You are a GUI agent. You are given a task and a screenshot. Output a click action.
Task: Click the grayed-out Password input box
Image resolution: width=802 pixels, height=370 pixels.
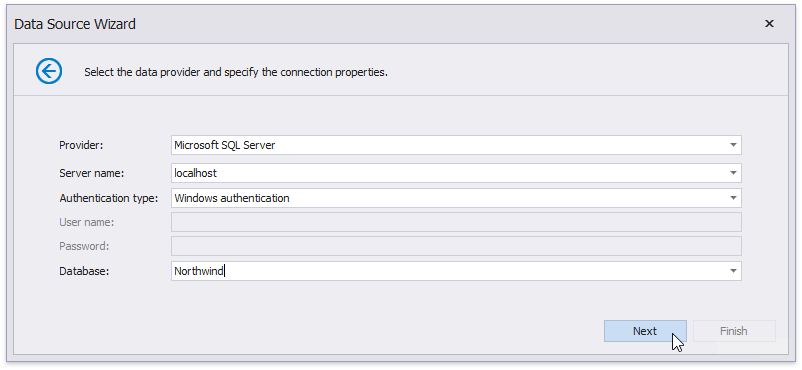(456, 246)
